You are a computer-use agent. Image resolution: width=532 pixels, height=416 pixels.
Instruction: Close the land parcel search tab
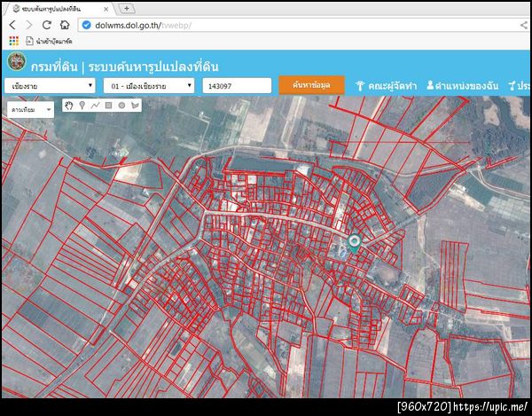click(106, 9)
